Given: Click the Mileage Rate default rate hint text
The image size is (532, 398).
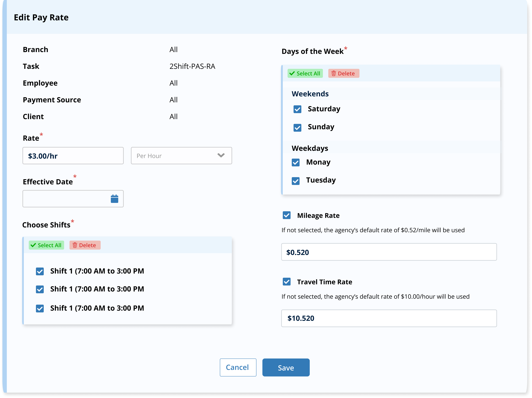Looking at the screenshot, I should 373,230.
